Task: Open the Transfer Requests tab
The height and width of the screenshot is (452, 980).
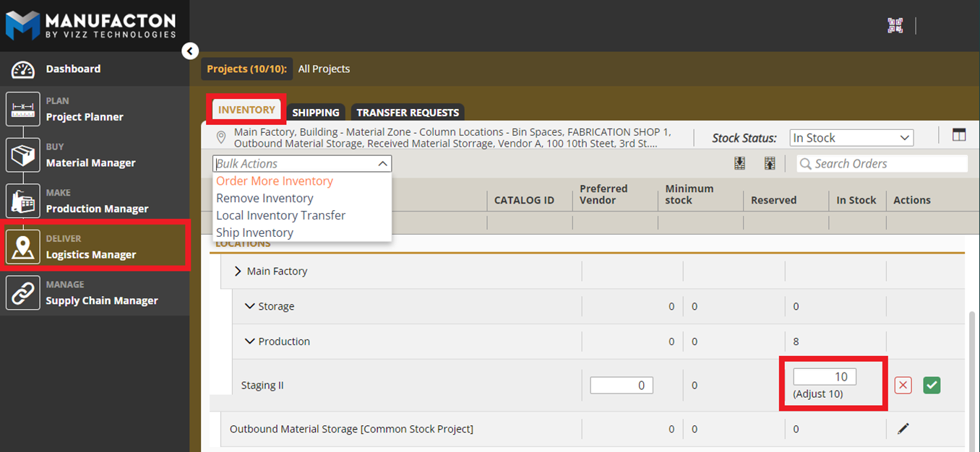Action: (408, 113)
